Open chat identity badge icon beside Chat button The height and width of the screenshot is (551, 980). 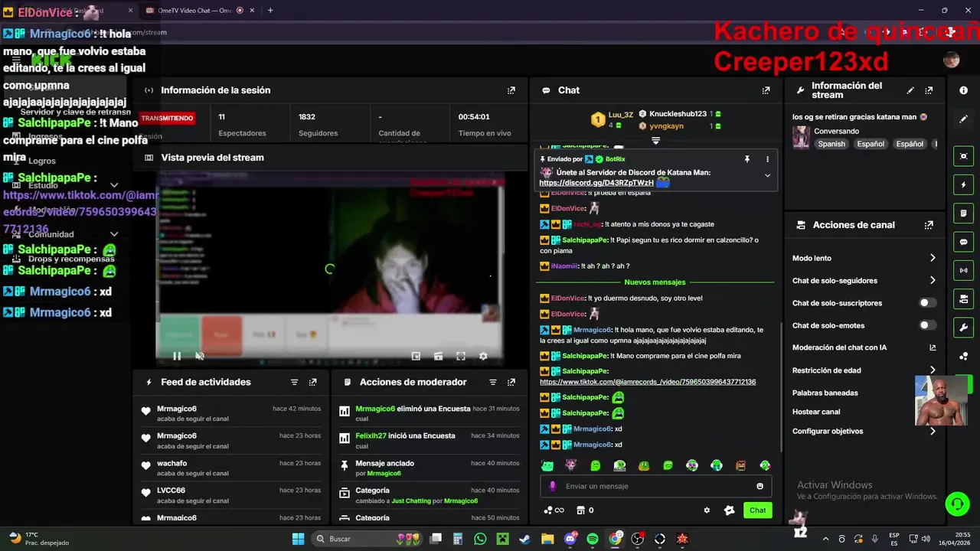(729, 510)
